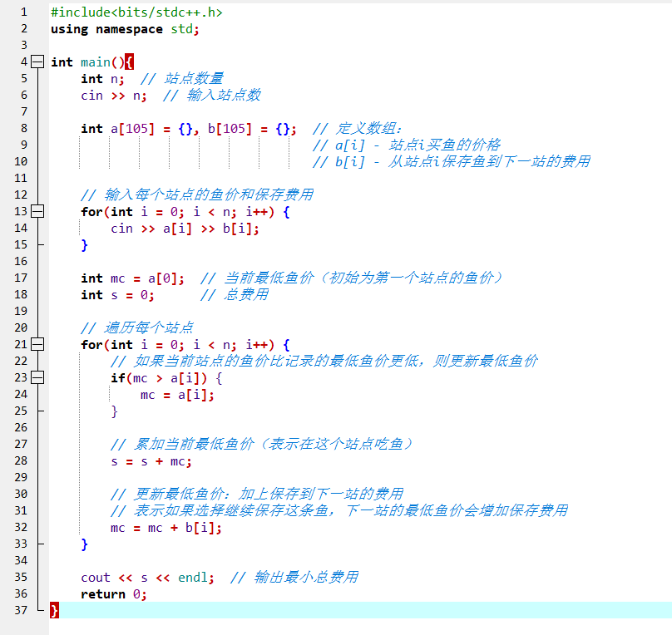The height and width of the screenshot is (635, 672).
Task: Click 'main' in the int main() line
Action: click(96, 62)
